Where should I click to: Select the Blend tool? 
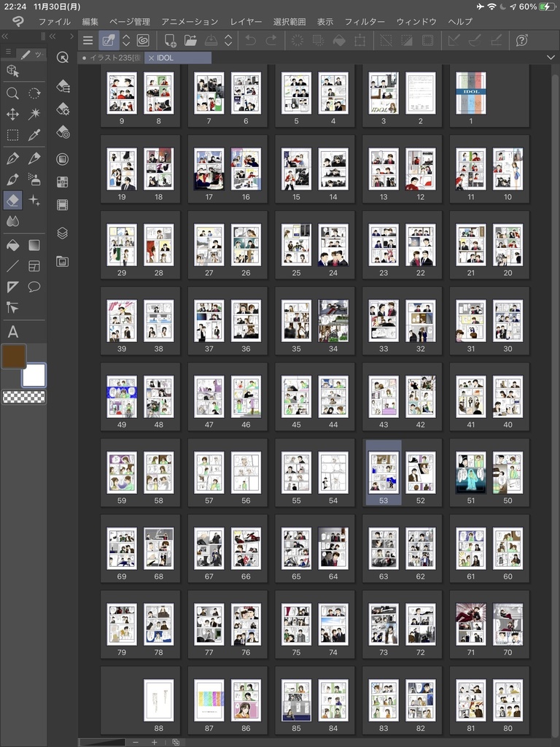pyautogui.click(x=13, y=221)
